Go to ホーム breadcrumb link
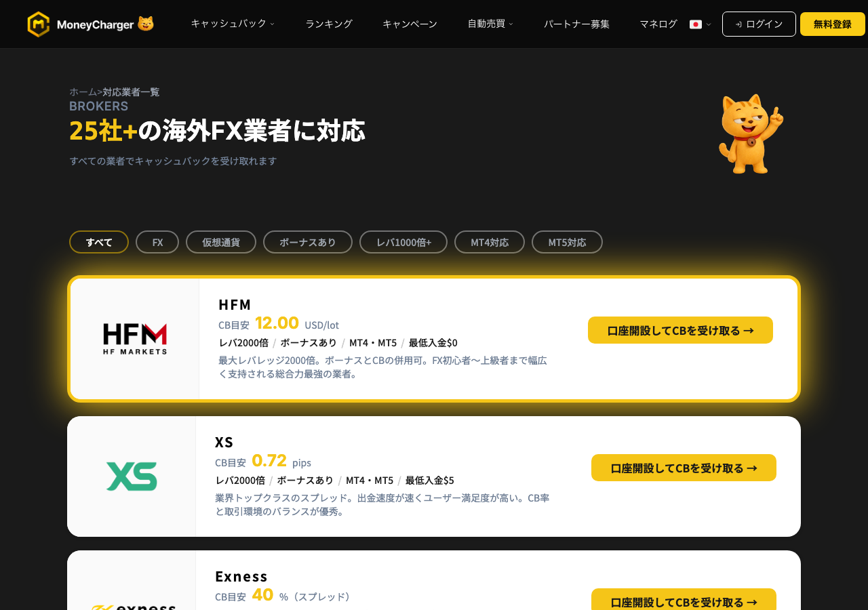 [x=83, y=91]
